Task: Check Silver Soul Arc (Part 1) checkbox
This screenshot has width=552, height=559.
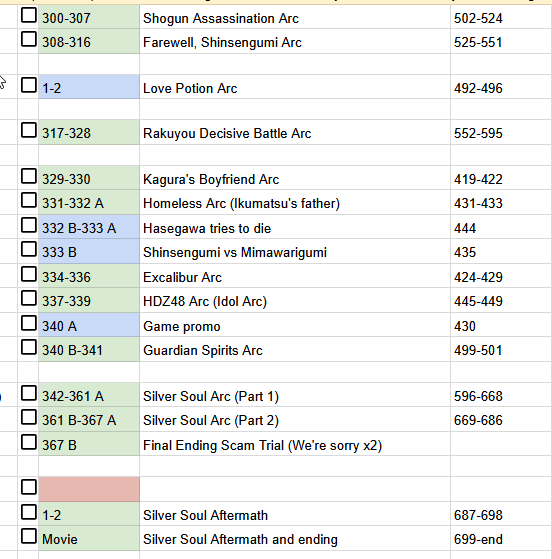Action: (29, 393)
